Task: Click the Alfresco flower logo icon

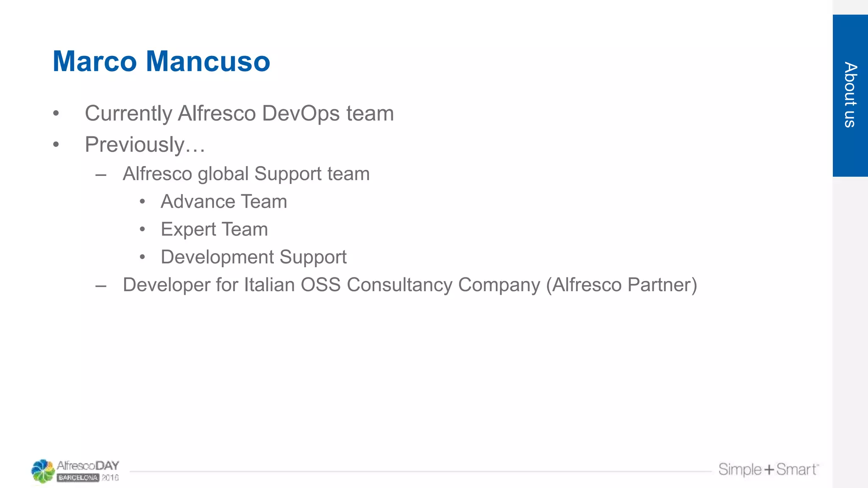Action: [43, 471]
